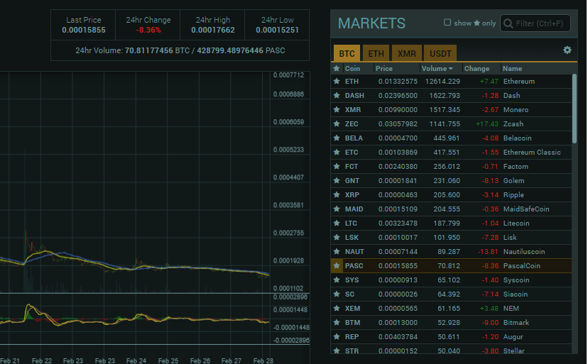Image resolution: width=588 pixels, height=364 pixels.
Task: Sort markets by Price column
Action: 384,69
